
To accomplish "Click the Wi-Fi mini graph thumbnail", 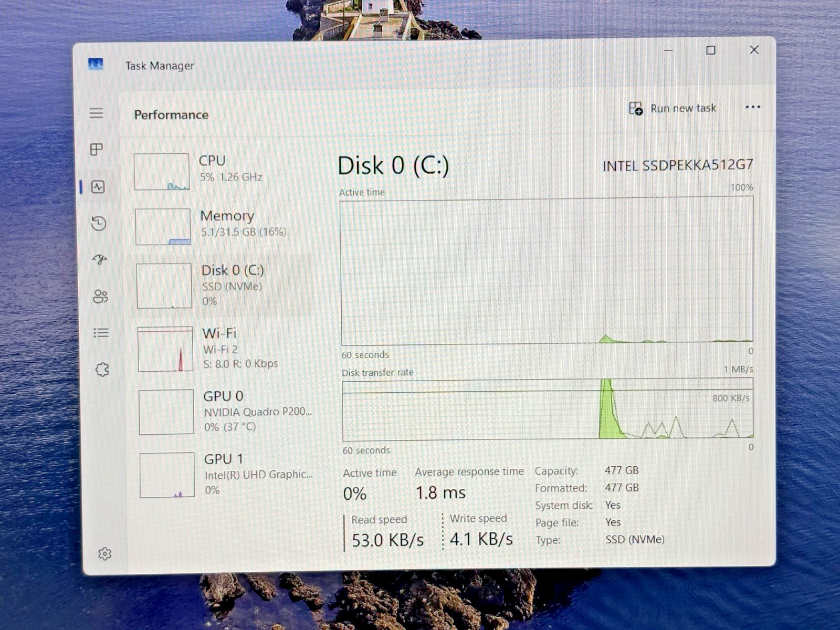I will [165, 349].
